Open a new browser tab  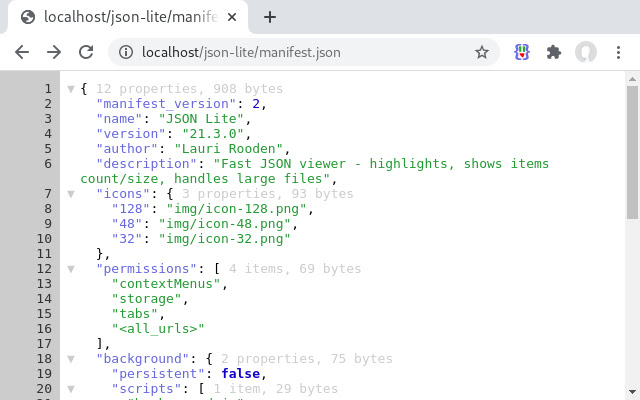point(269,17)
